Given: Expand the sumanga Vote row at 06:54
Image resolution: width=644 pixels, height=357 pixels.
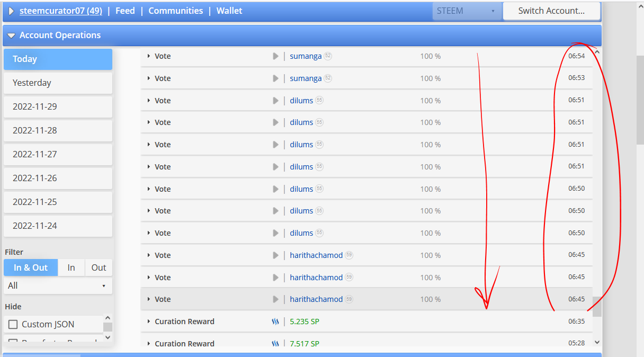Looking at the screenshot, I should point(148,56).
